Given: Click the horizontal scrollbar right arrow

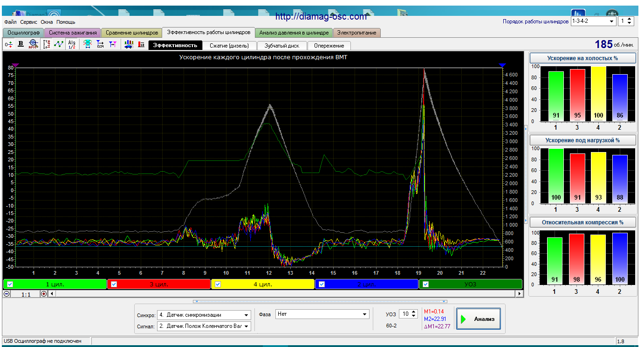Looking at the screenshot, I should coord(520,294).
